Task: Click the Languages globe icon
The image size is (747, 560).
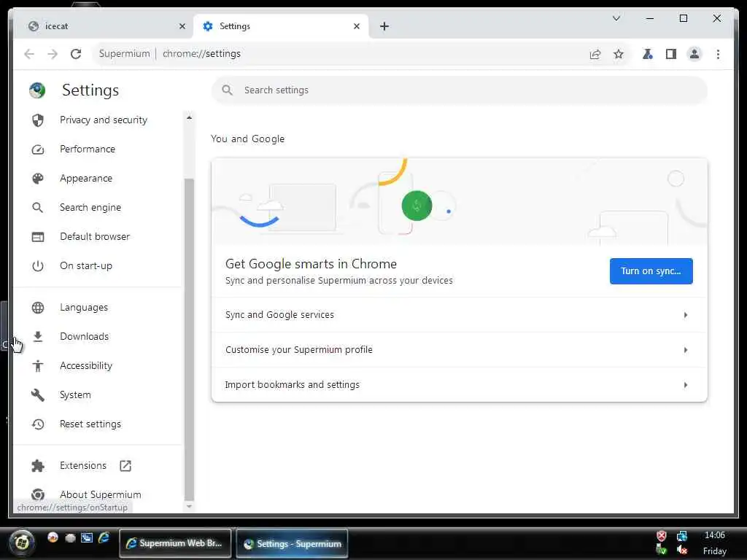Action: [38, 308]
